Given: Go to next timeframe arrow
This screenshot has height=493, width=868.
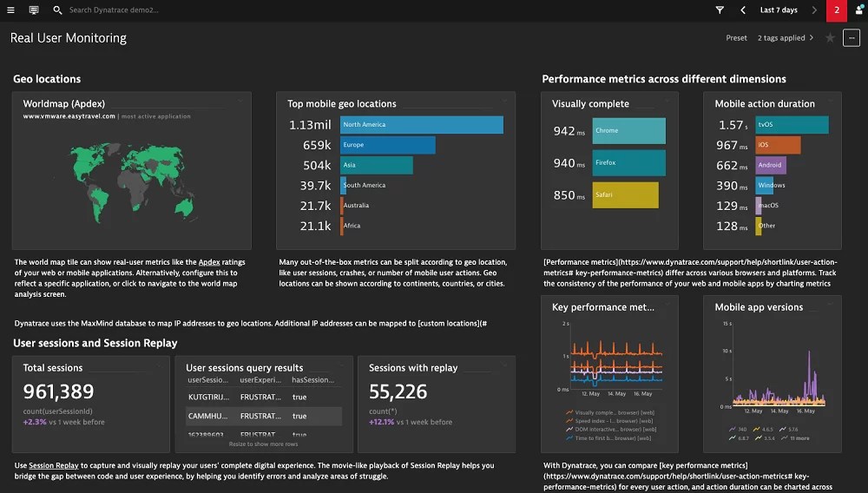Looking at the screenshot, I should 814,10.
